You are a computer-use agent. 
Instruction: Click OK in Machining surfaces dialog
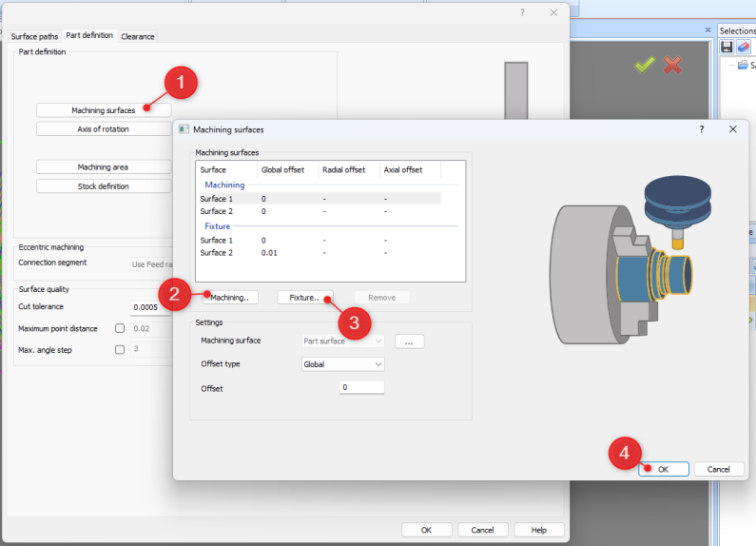[x=663, y=469]
